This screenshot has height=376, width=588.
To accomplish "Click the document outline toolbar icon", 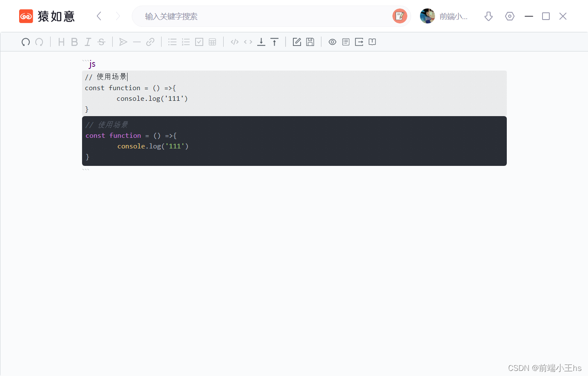I will (346, 42).
